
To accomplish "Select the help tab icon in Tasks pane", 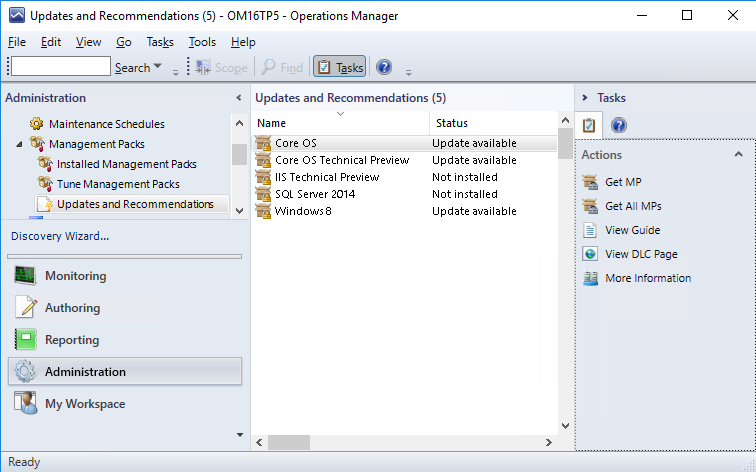I will point(619,125).
